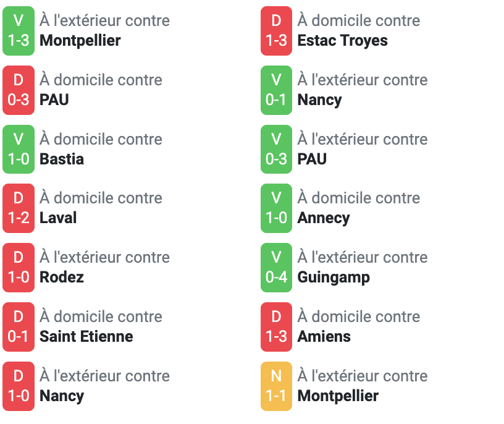Click the red D 0-3 badge beside home PAU

coord(19,90)
